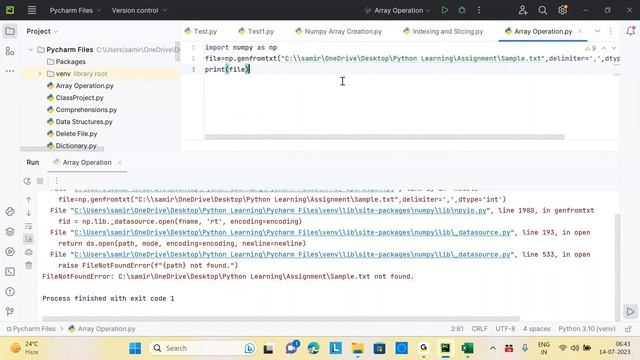Open notifications bell
Screen dimensions: 640x360
click(630, 31)
